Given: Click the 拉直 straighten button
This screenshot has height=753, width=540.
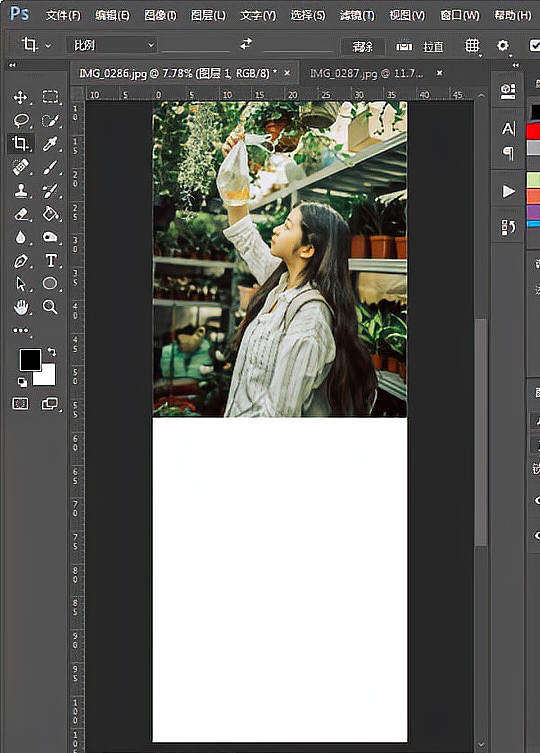Looking at the screenshot, I should 432,47.
